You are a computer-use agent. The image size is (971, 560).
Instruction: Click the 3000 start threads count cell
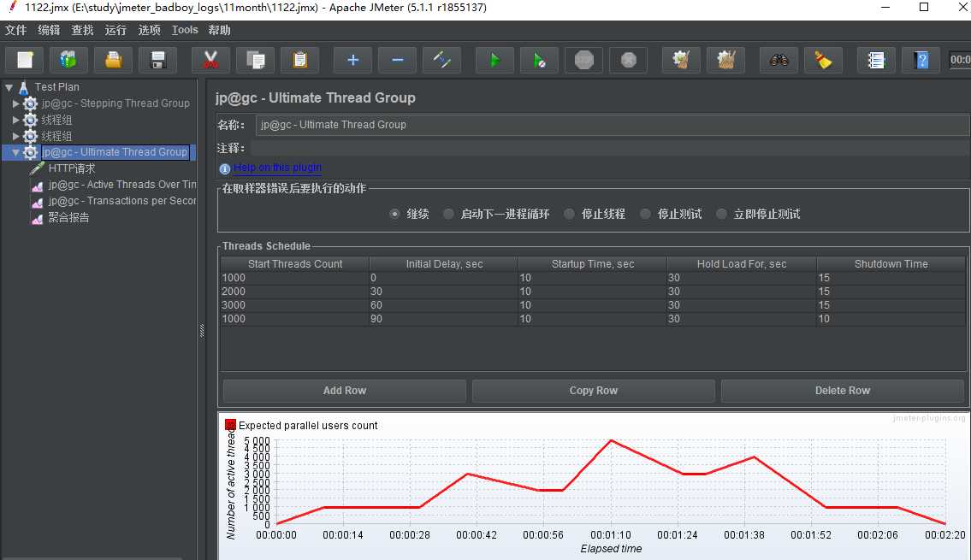point(295,305)
